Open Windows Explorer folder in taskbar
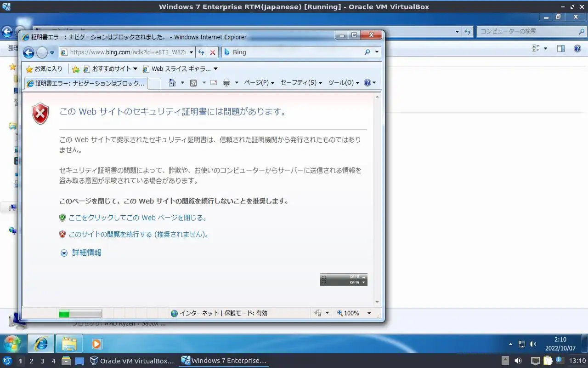This screenshot has width=588, height=368. (x=69, y=344)
